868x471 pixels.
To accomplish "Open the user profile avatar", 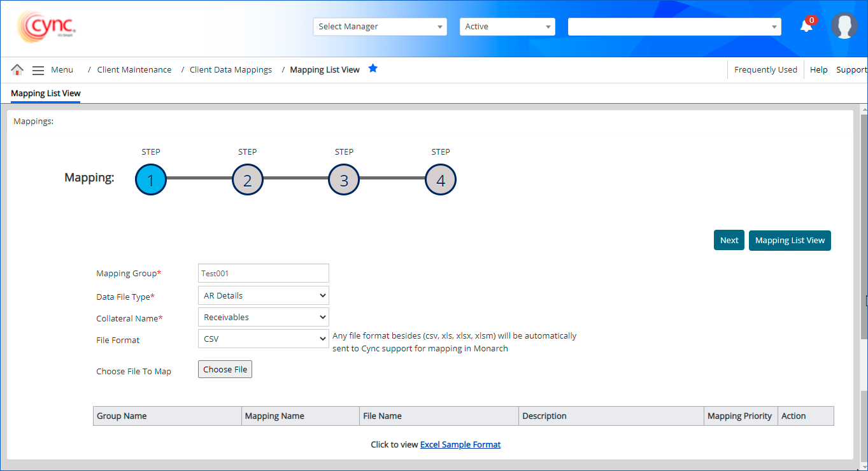I will click(844, 26).
